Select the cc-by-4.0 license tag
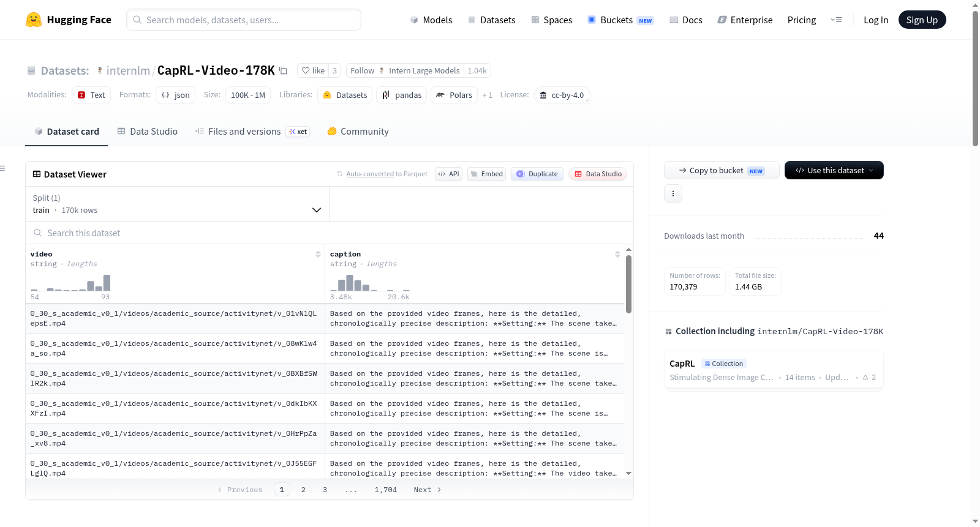The width and height of the screenshot is (980, 527). 562,95
